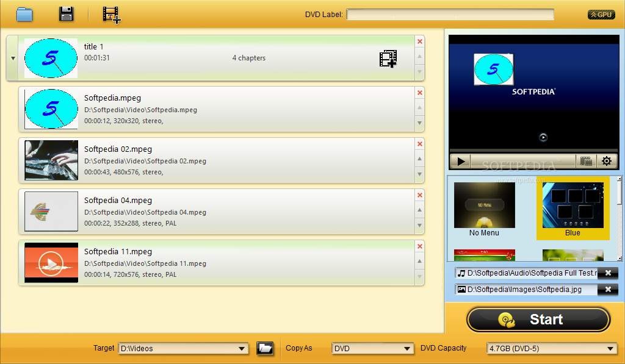Click the SOFTPEDIA title in preview
The height and width of the screenshot is (364, 625).
(x=533, y=91)
